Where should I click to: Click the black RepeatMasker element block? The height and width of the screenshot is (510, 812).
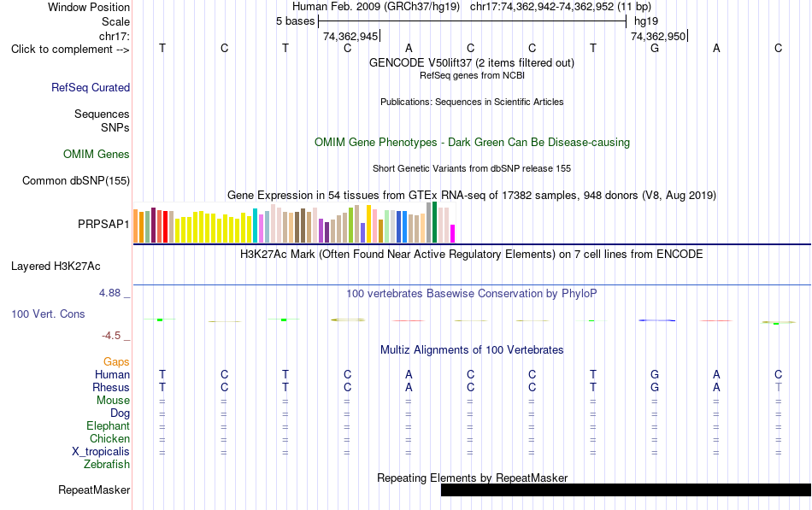point(626,489)
